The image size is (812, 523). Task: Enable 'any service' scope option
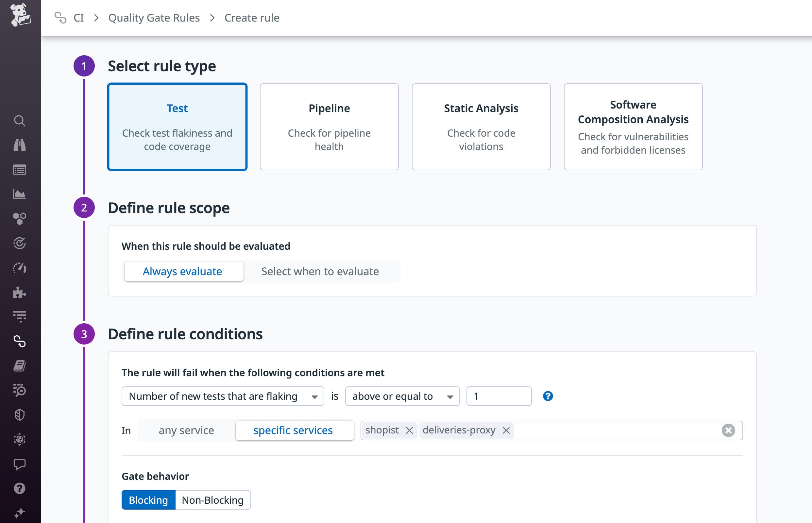(186, 430)
